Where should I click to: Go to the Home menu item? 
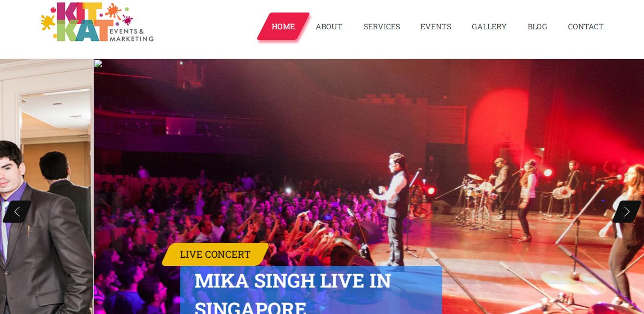tap(283, 26)
